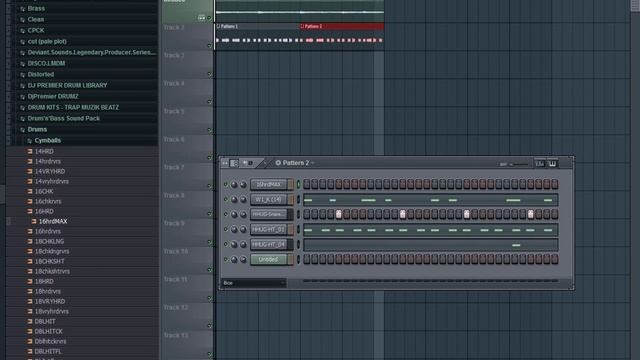The image size is (640, 360).
Task: Select the HHUG-HT_04 channel button
Action: pyautogui.click(x=269, y=244)
